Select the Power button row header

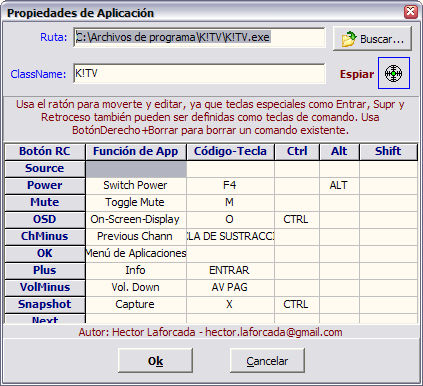(45, 186)
